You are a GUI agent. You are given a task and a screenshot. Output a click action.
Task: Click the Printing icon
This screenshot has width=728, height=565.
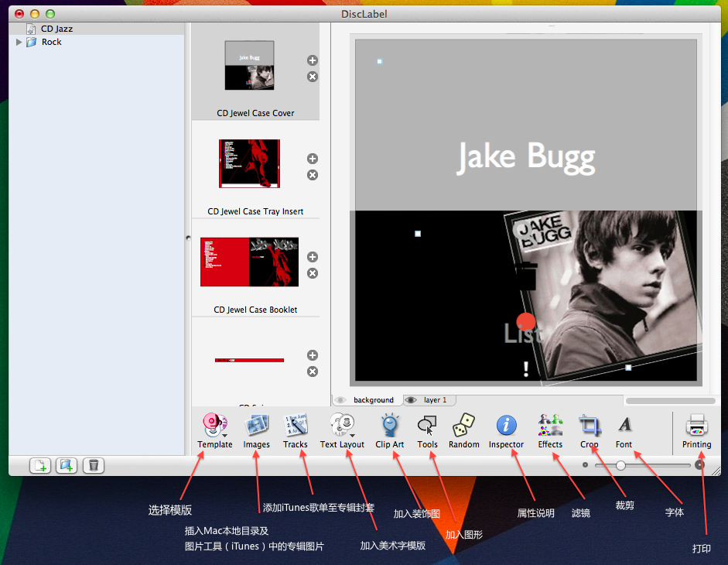(x=696, y=425)
